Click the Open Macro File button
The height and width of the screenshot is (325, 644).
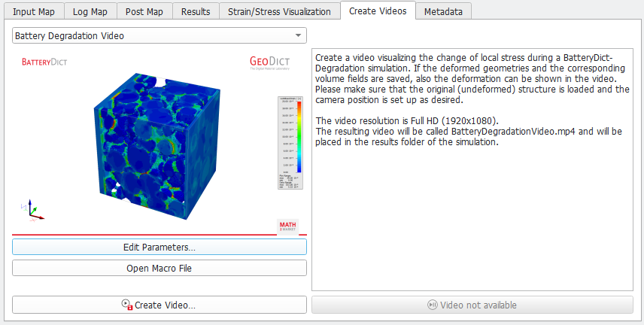(159, 269)
